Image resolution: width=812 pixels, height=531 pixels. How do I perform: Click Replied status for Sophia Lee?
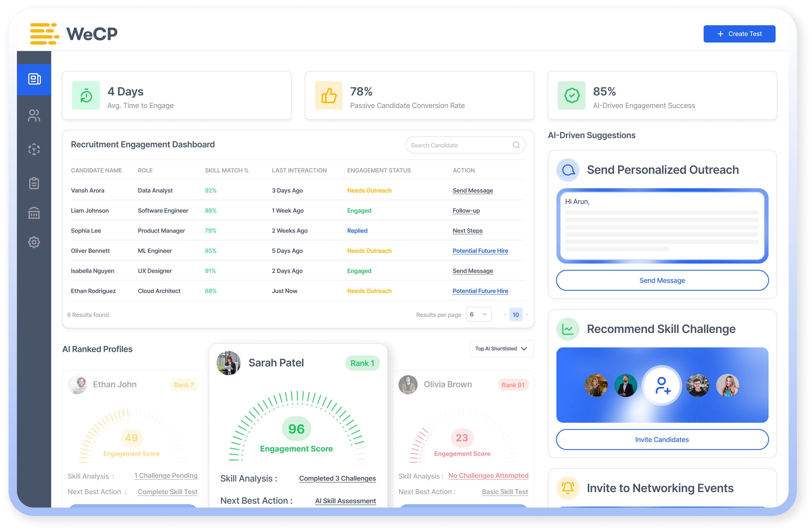pos(357,231)
